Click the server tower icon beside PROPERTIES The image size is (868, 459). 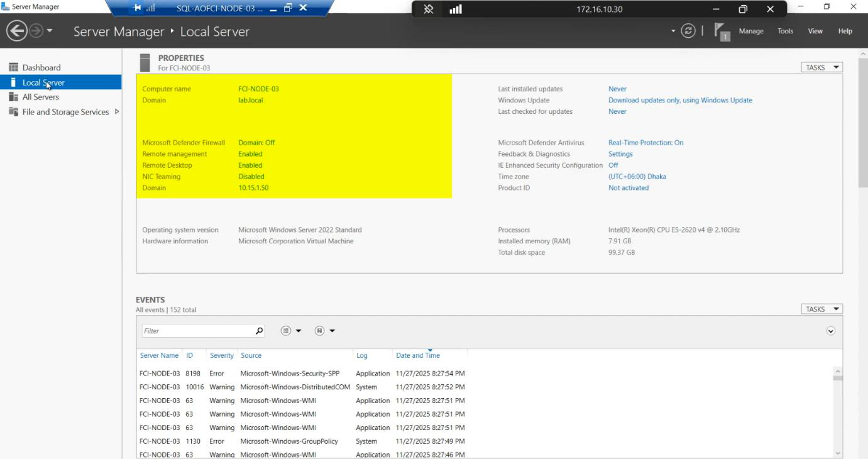(145, 63)
